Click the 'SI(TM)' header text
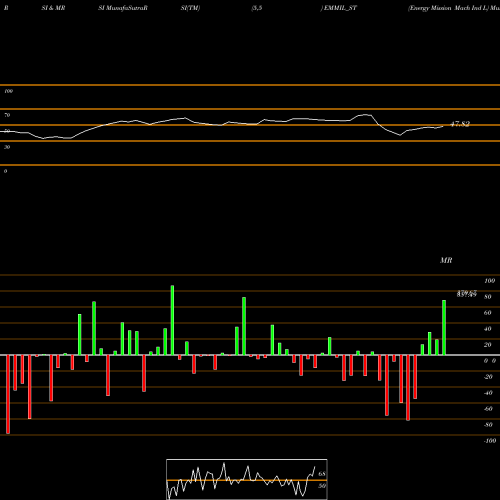The width and height of the screenshot is (500, 500). click(x=190, y=8)
